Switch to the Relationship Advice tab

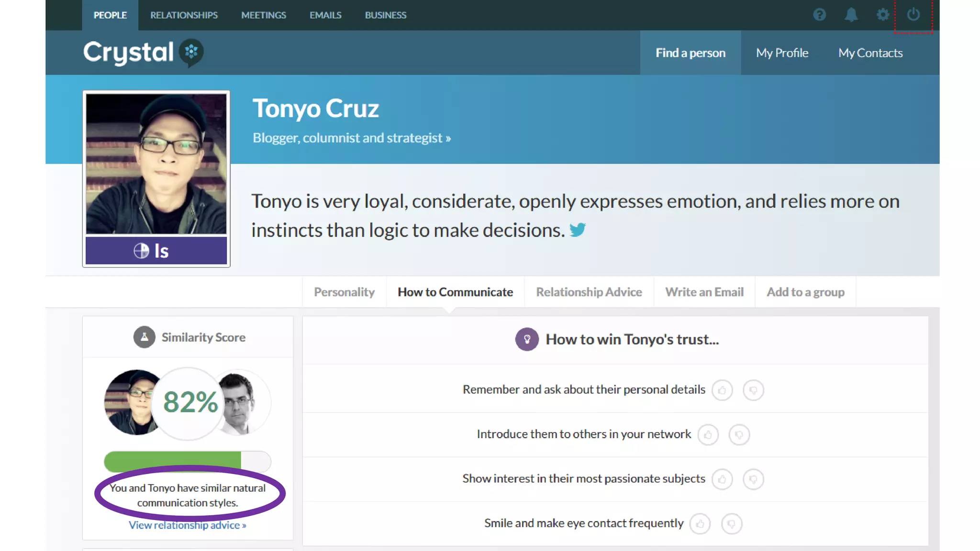[589, 292]
